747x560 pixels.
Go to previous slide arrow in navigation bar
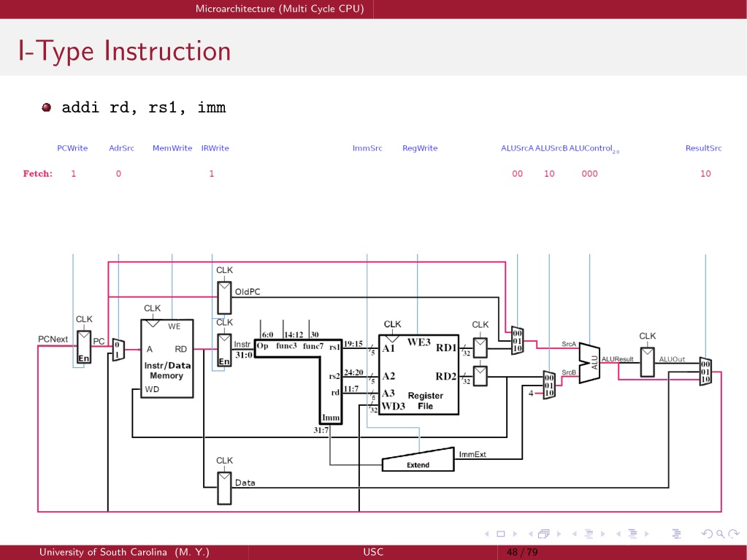pyautogui.click(x=487, y=534)
